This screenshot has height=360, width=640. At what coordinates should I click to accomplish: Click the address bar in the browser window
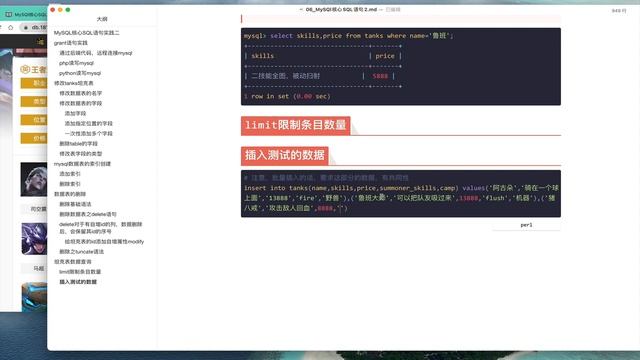(x=35, y=27)
